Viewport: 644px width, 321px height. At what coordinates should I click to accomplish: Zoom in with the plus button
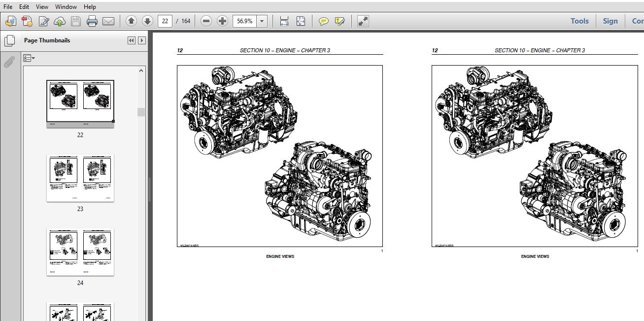coord(223,21)
